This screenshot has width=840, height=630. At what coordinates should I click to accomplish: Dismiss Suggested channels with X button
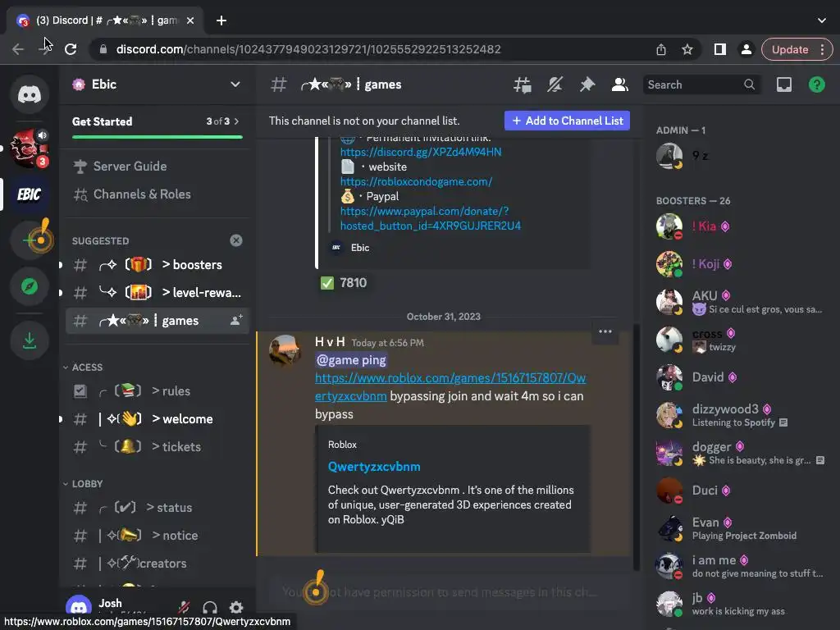235,240
